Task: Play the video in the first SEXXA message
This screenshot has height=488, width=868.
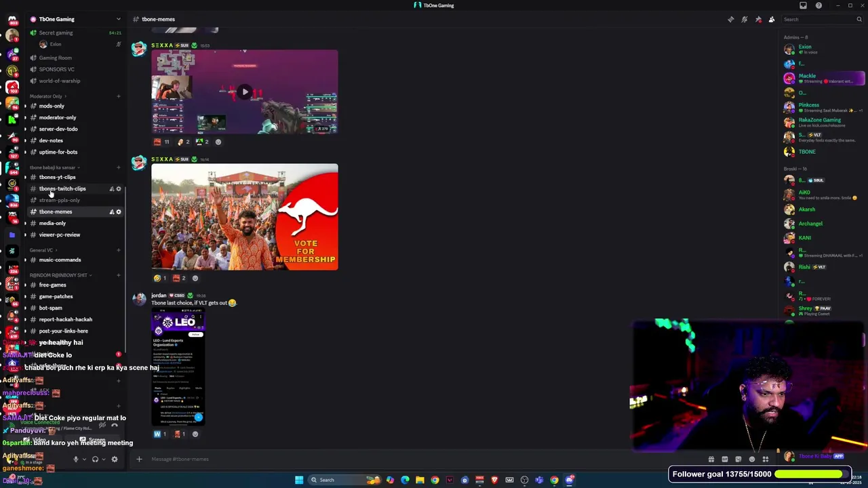Action: pyautogui.click(x=245, y=91)
